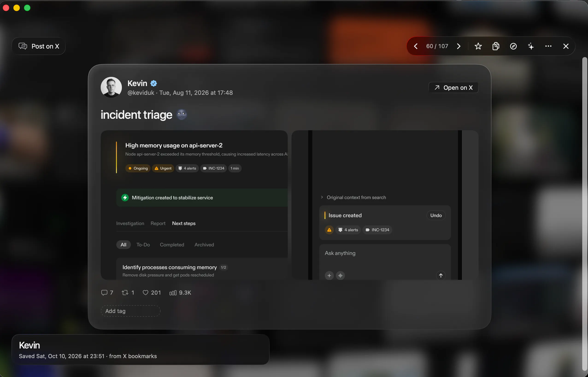Screen dimensions: 588x377
Task: Click the repost icon showing 1
Action: point(125,293)
